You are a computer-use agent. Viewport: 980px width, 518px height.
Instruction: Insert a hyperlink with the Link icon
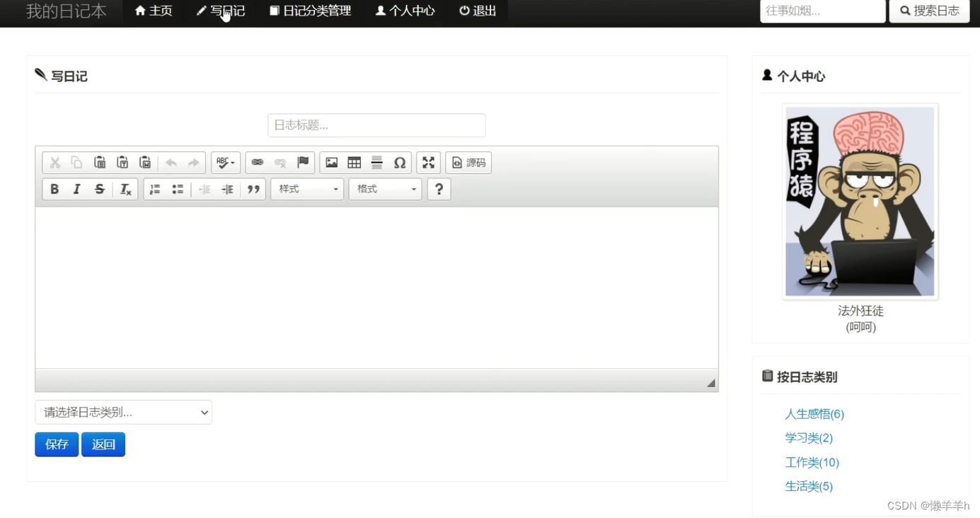tap(258, 163)
